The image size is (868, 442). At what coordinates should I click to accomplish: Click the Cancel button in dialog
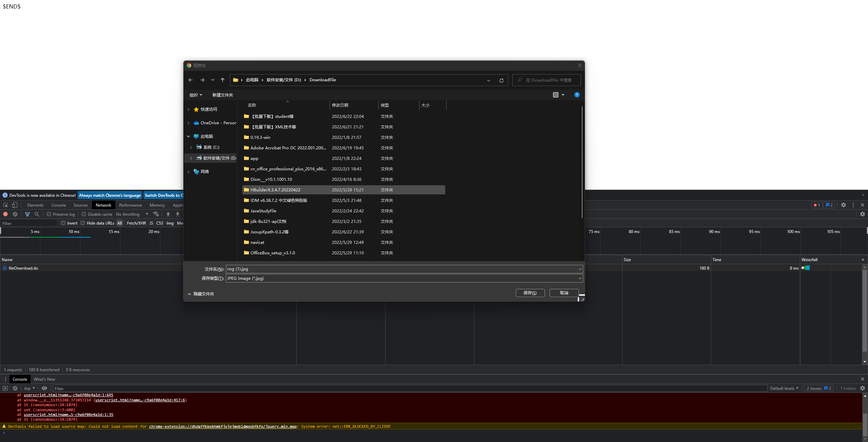564,293
